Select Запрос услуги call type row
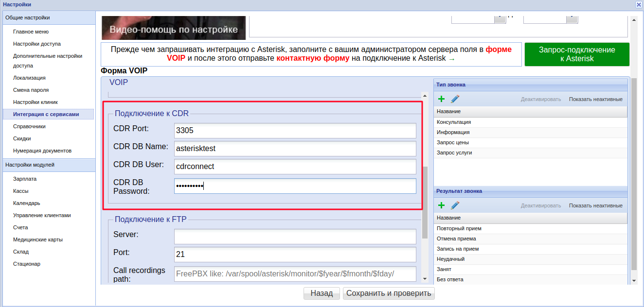The width and height of the screenshot is (644, 307). [x=531, y=153]
